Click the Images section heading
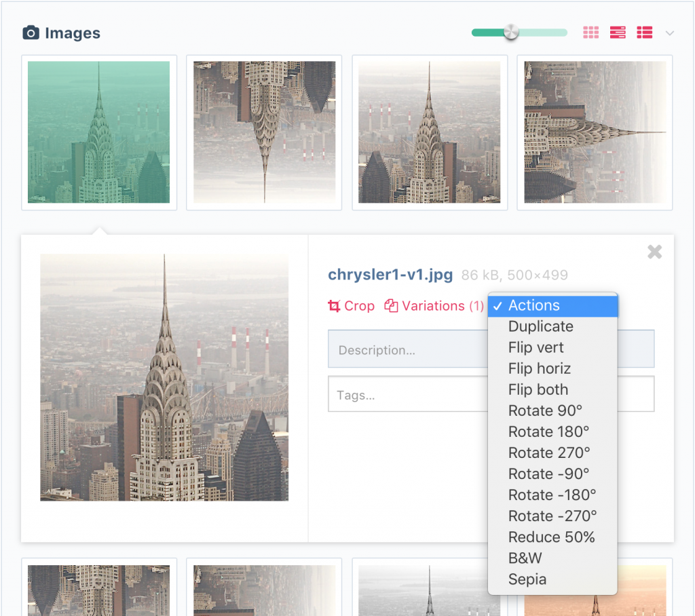The height and width of the screenshot is (616, 695). pos(73,33)
